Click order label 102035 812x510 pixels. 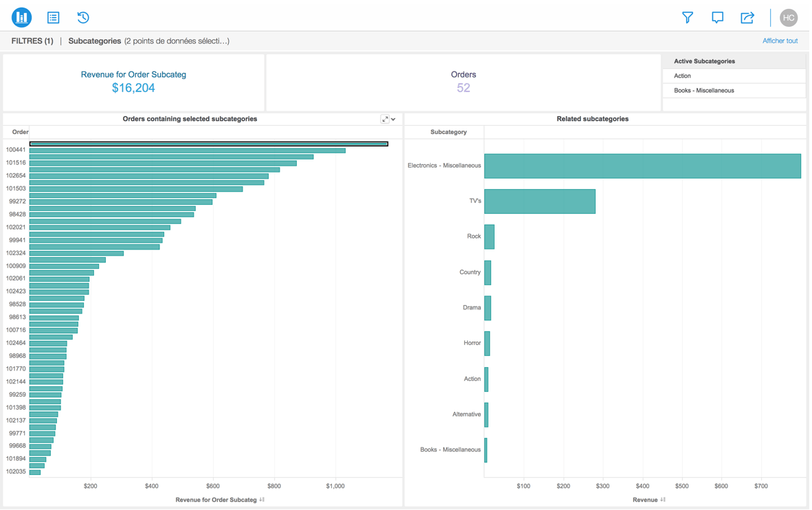(x=16, y=472)
